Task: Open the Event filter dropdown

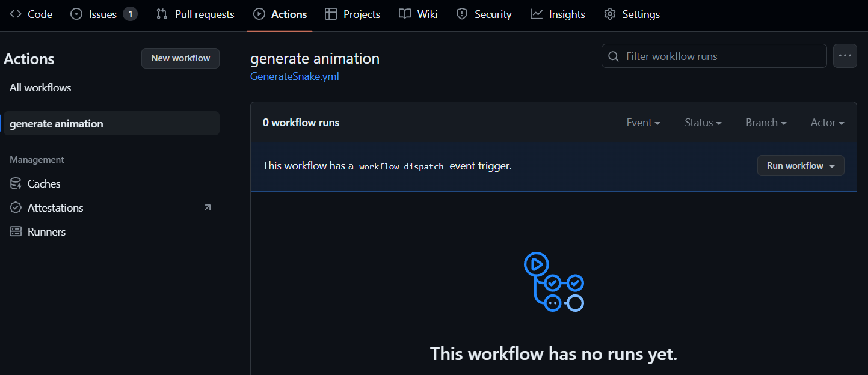Action: [643, 122]
